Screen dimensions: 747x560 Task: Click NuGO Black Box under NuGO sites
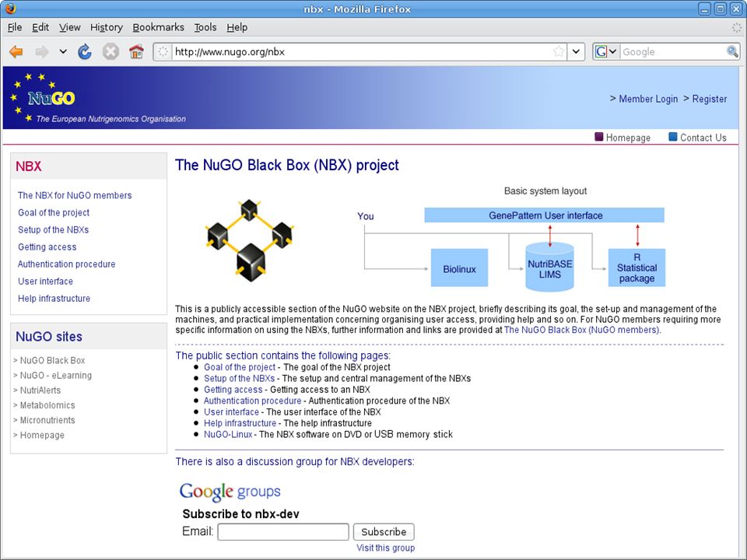coord(52,360)
